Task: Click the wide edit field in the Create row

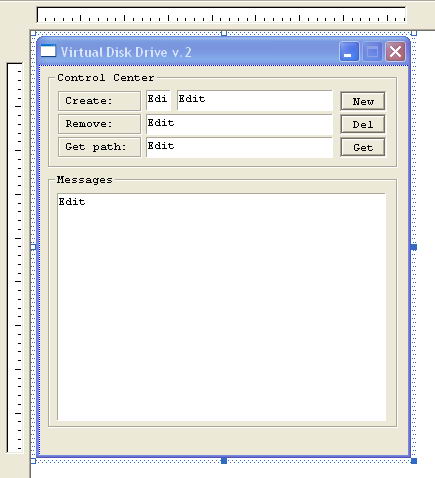Action: tap(255, 100)
